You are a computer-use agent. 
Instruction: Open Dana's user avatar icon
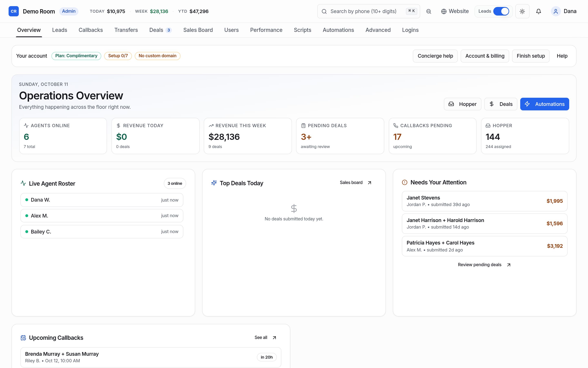tap(556, 11)
